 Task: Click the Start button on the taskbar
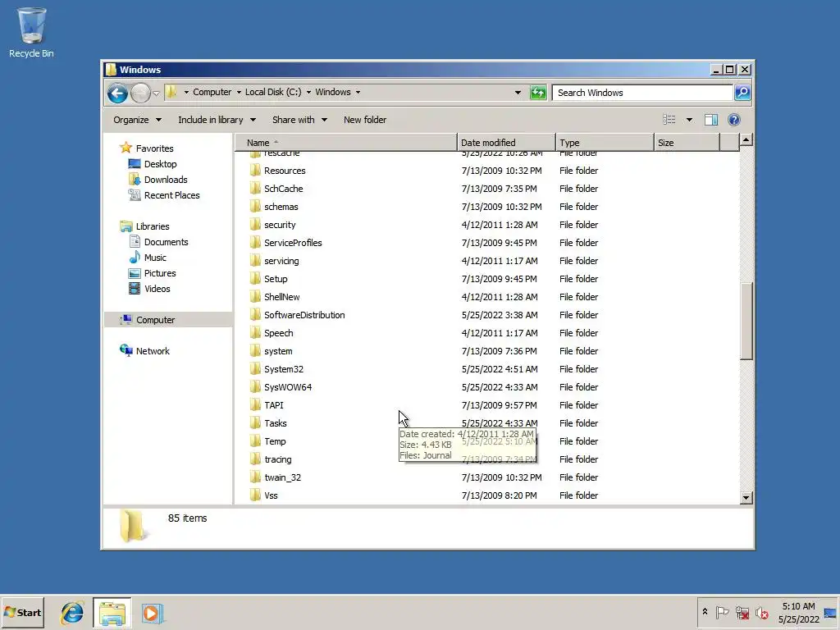coord(22,612)
